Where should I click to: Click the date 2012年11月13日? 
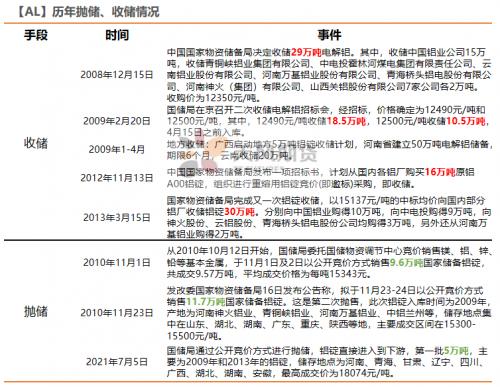117,178
